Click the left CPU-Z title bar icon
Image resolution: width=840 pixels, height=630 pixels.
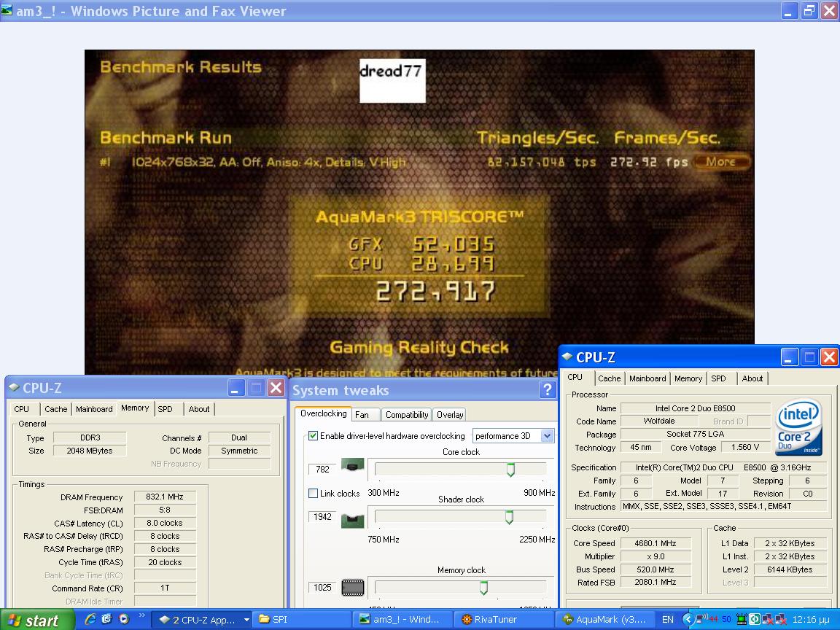pos(14,388)
